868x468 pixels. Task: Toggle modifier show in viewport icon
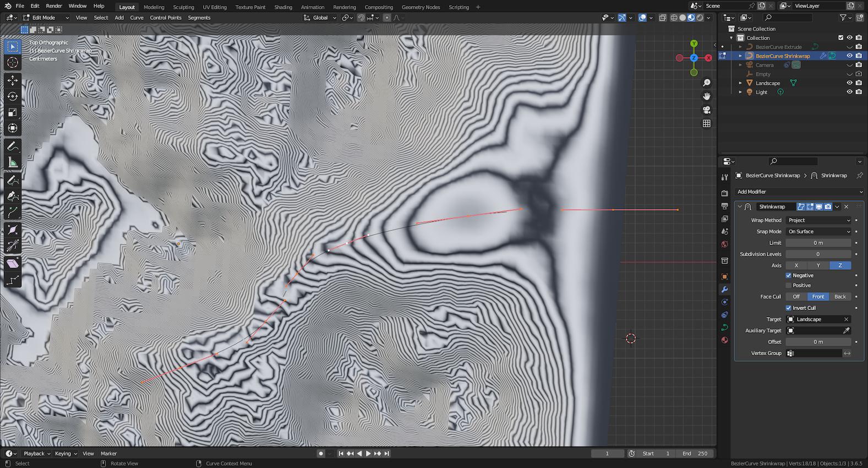click(x=819, y=206)
